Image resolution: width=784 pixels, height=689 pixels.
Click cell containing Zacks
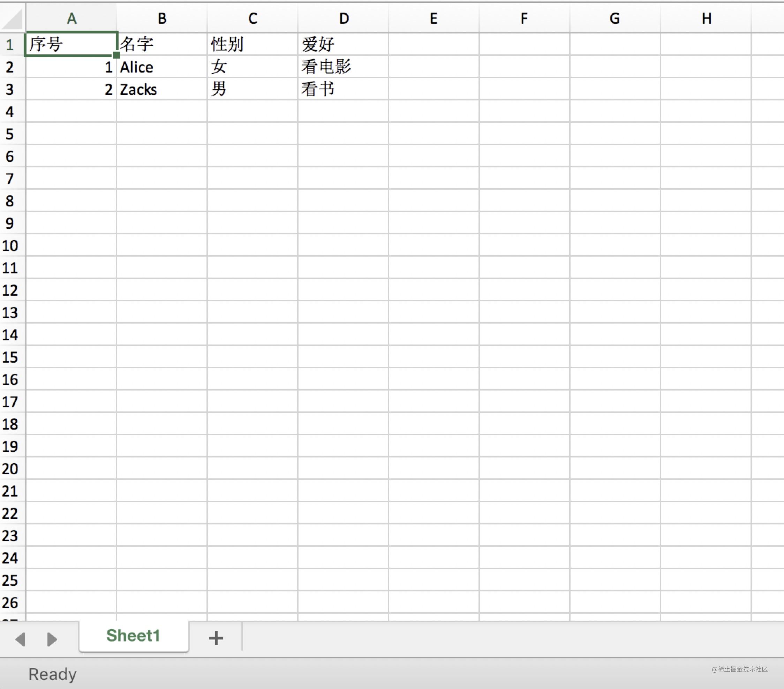click(x=162, y=89)
